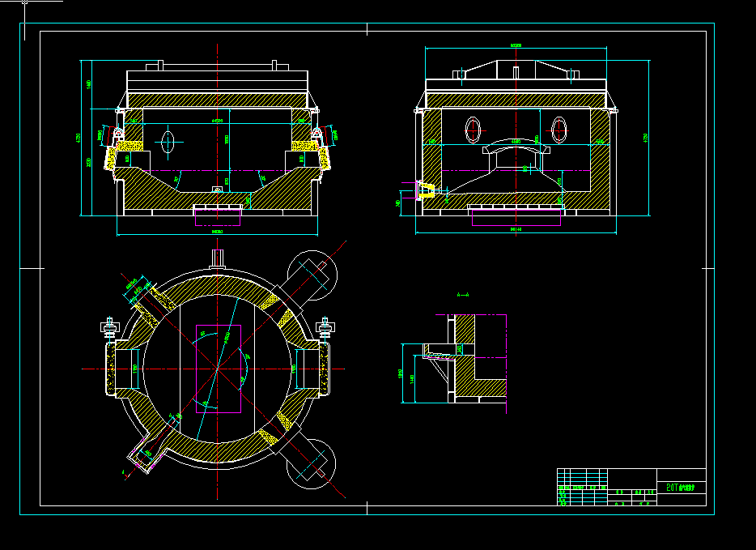Image resolution: width=756 pixels, height=550 pixels.
Task: Select the A—A section label
Action: click(463, 294)
